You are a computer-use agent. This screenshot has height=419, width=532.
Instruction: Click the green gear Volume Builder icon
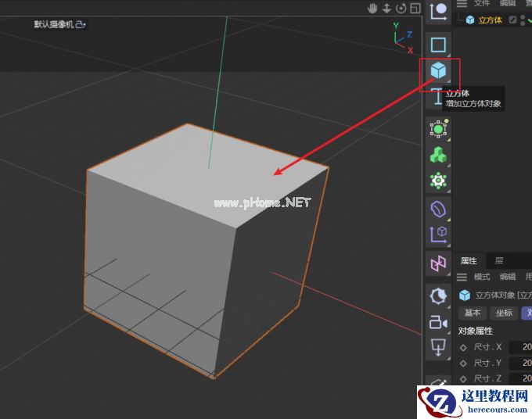[x=438, y=181]
